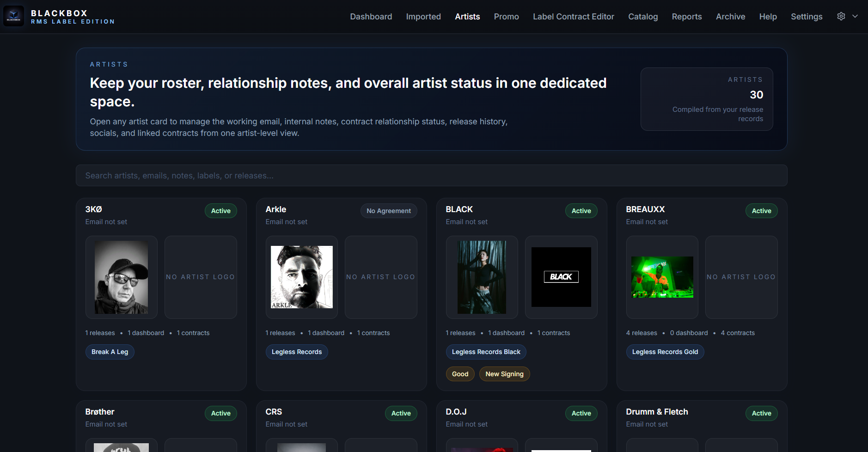Switch to the Dashboard tab
Image resolution: width=868 pixels, height=452 pixels.
(x=371, y=16)
